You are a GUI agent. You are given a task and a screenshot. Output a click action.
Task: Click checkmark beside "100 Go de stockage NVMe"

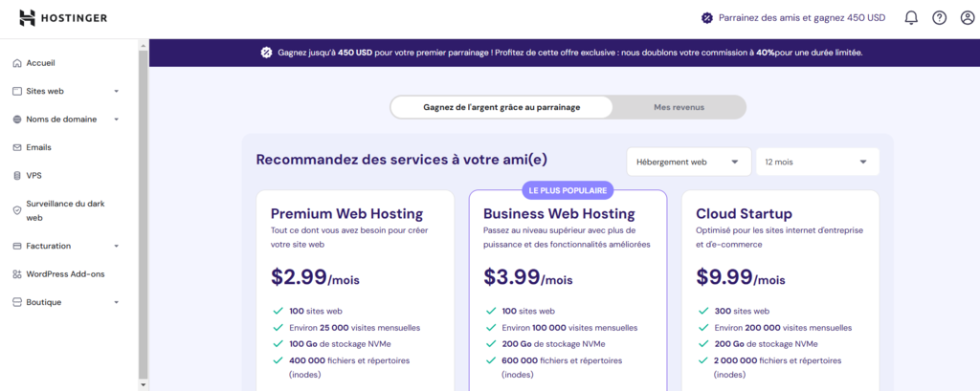pos(277,344)
